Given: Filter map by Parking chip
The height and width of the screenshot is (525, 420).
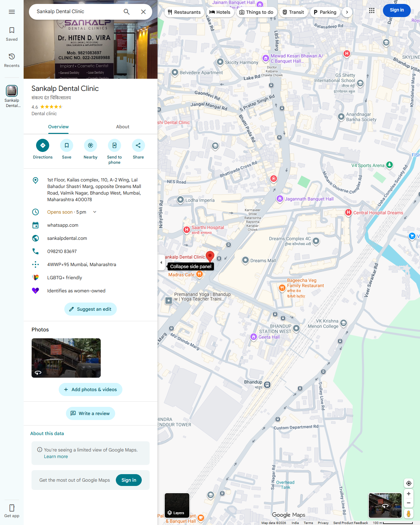Looking at the screenshot, I should click(x=325, y=12).
